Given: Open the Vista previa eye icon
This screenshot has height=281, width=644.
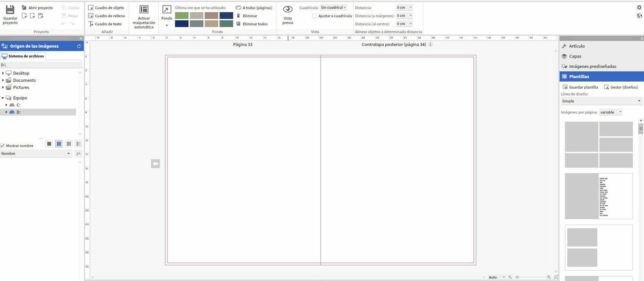Looking at the screenshot, I should coord(288,10).
